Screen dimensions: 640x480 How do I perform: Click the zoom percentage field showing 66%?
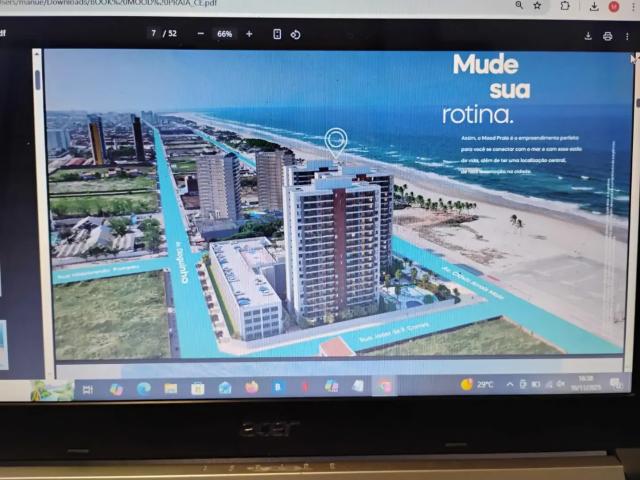225,34
